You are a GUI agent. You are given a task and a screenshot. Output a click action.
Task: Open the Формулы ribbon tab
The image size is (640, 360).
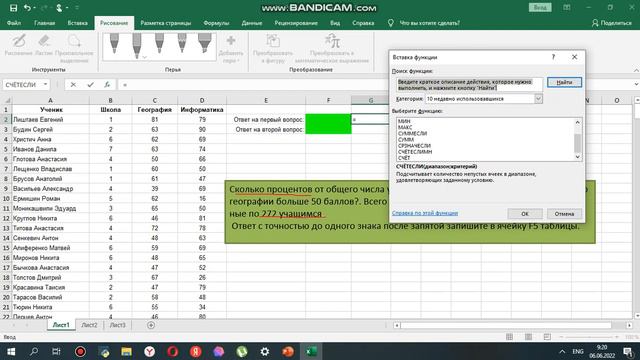click(x=216, y=23)
